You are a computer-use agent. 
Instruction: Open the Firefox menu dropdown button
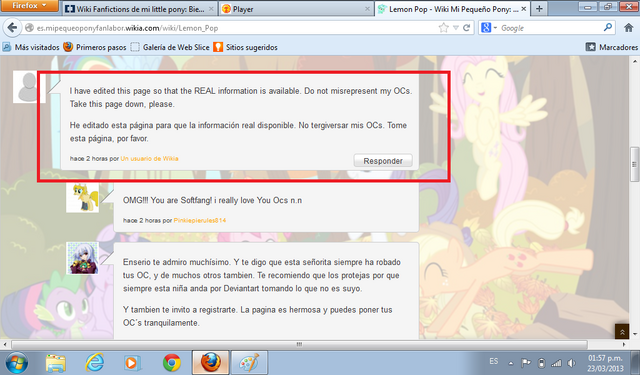point(29,6)
